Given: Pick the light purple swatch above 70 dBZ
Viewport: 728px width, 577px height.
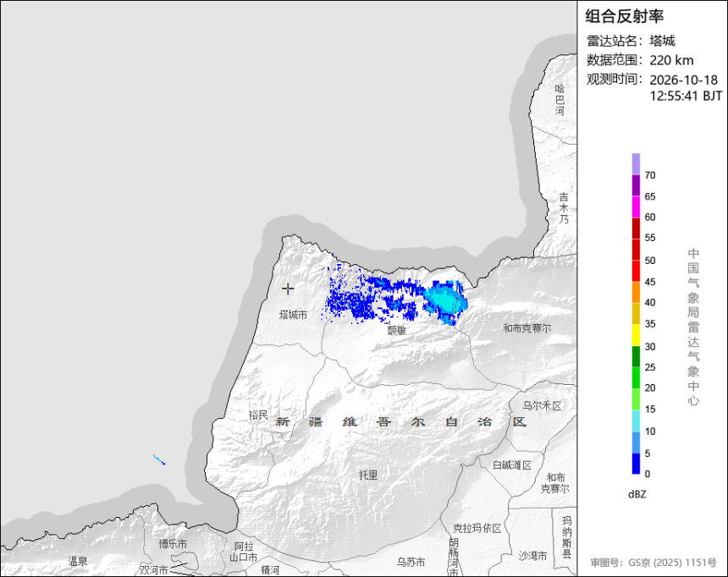Looking at the screenshot, I should pos(636,164).
